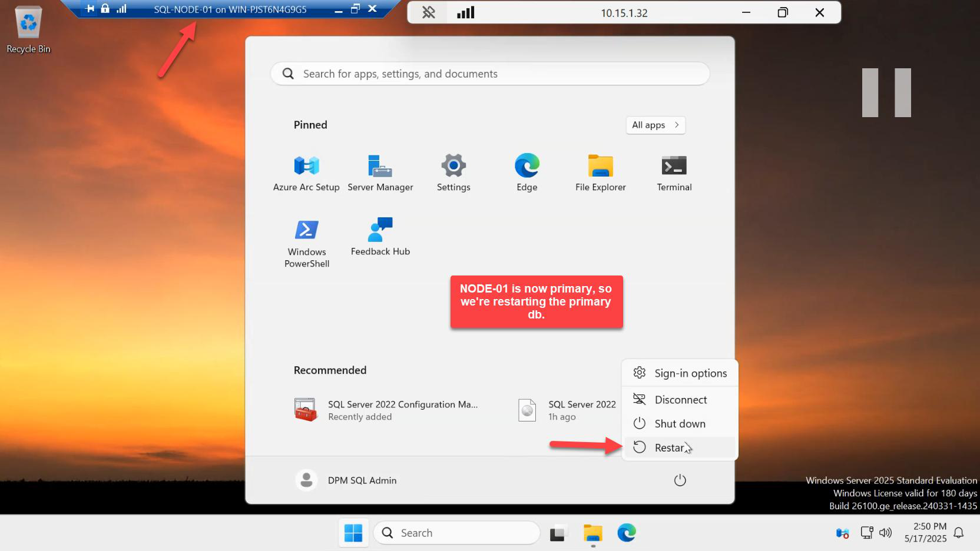Select Shut down from power menu
Viewport: 980px width, 551px height.
[x=680, y=424]
